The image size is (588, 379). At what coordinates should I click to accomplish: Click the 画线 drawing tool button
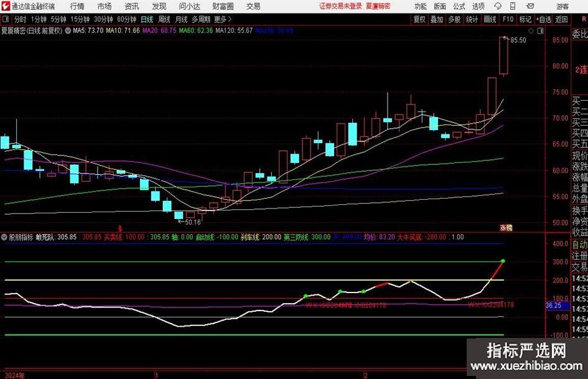tap(490, 19)
